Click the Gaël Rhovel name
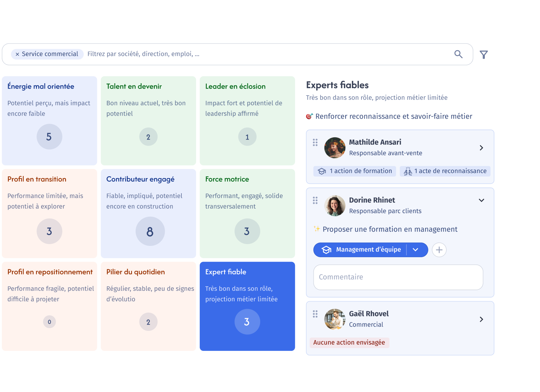 click(369, 314)
